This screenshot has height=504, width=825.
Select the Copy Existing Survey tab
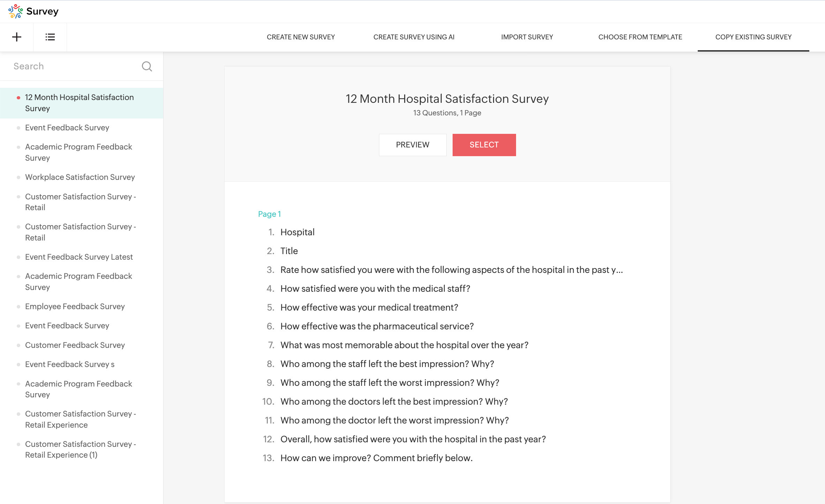click(x=753, y=37)
